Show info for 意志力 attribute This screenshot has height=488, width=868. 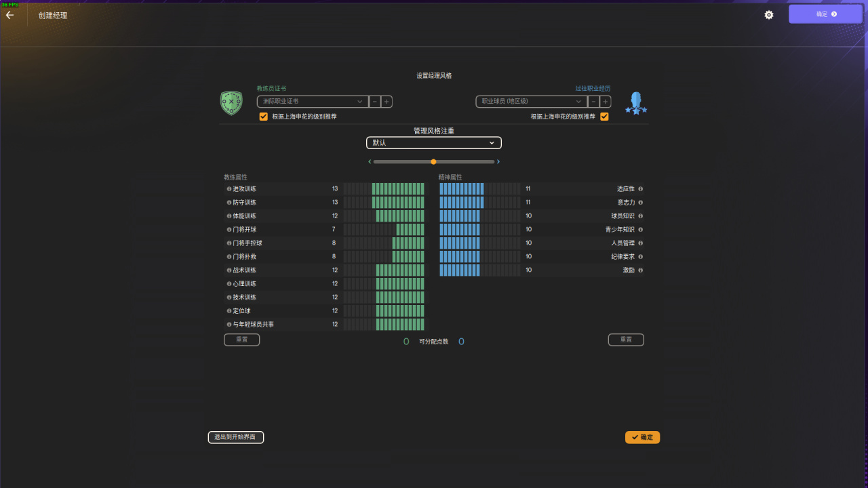[x=640, y=203]
